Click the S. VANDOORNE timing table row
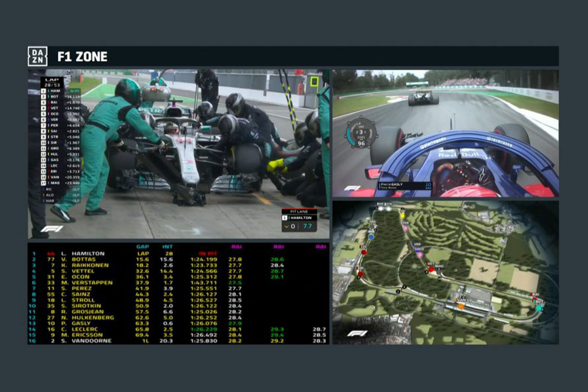 coord(178,341)
